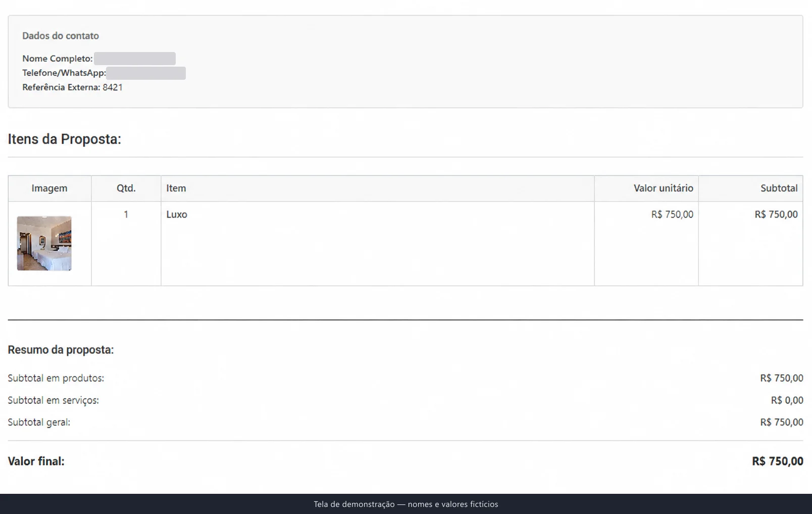812x514 pixels.
Task: Click the Subtotal geral amount
Action: point(782,423)
